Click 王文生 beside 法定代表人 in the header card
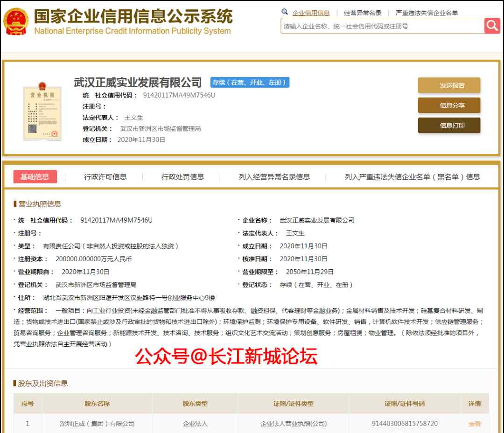This screenshot has width=504, height=433. [x=134, y=118]
